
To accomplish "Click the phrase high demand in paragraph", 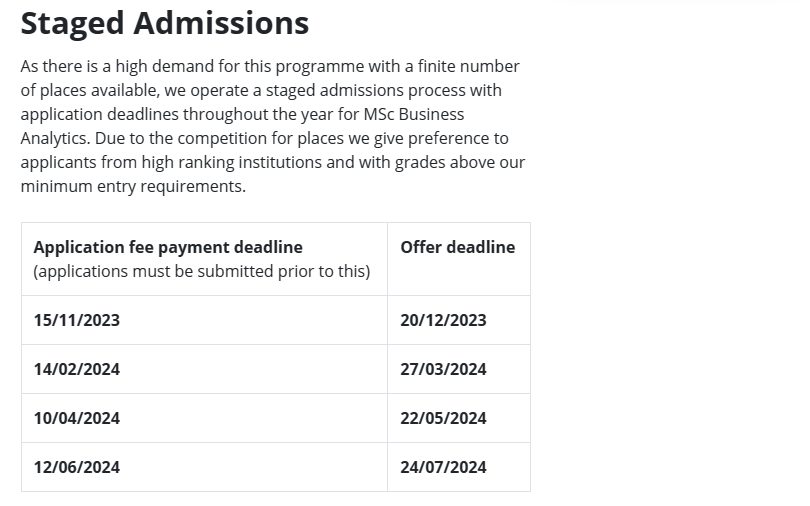I will (164, 67).
